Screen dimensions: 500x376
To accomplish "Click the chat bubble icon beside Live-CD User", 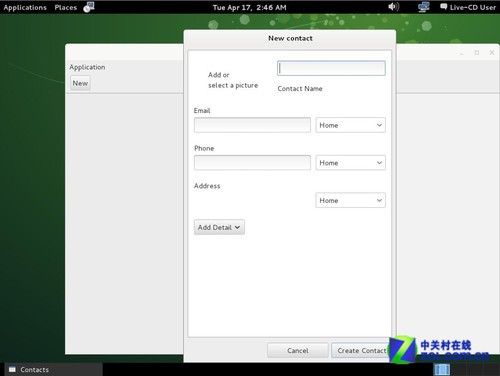I will (x=443, y=7).
